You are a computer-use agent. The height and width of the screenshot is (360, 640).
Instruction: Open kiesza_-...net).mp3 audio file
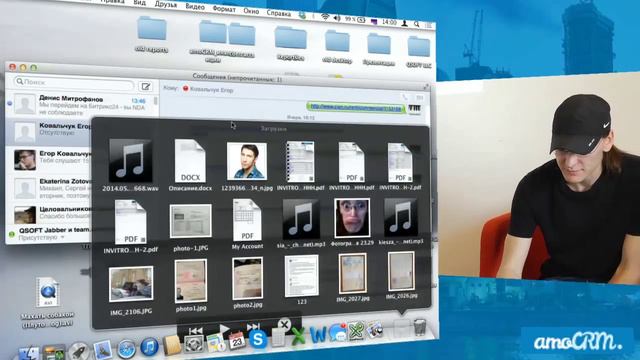click(401, 221)
